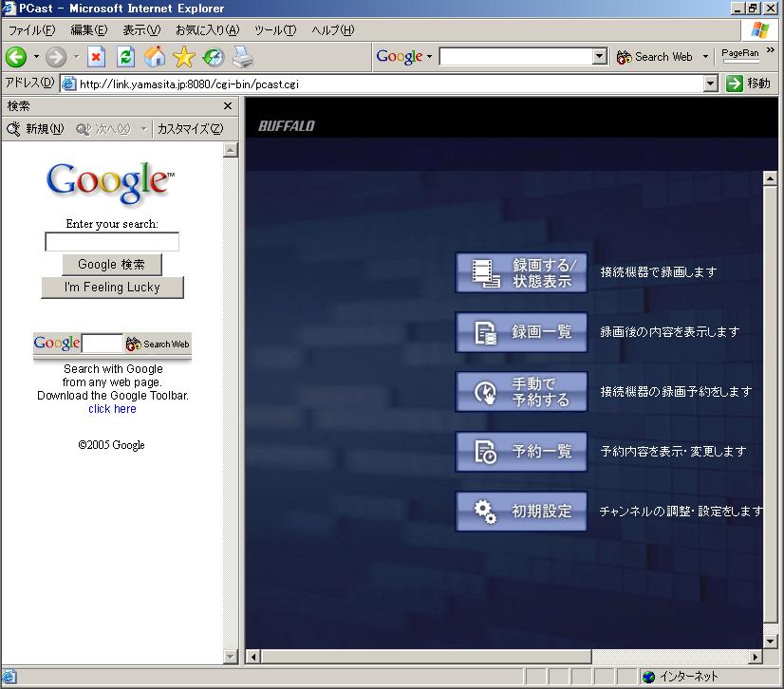
Task: Open the ヘルプ(H) menu
Action: [x=332, y=30]
